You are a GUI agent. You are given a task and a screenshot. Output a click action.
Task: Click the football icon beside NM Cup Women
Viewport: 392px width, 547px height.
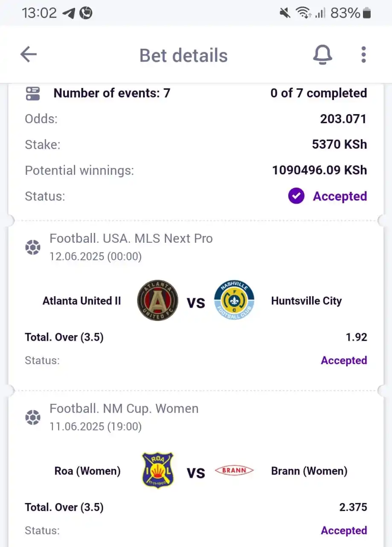coord(33,417)
